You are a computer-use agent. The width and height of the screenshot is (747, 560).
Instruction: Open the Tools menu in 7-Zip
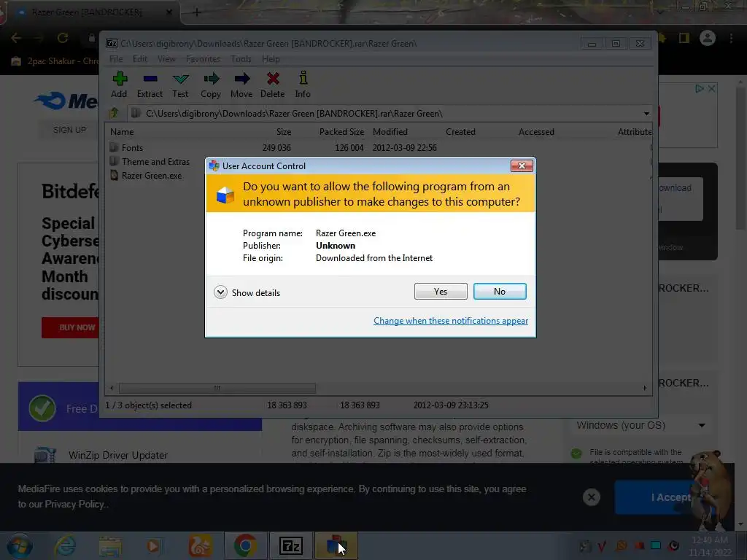(241, 59)
